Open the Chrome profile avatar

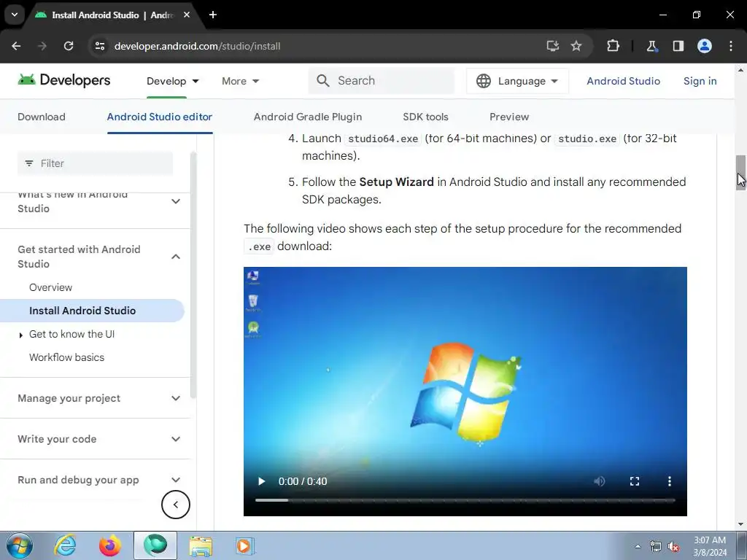pos(705,46)
